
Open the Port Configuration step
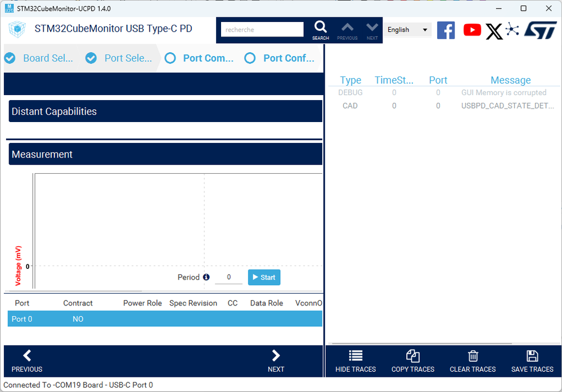[x=280, y=58]
